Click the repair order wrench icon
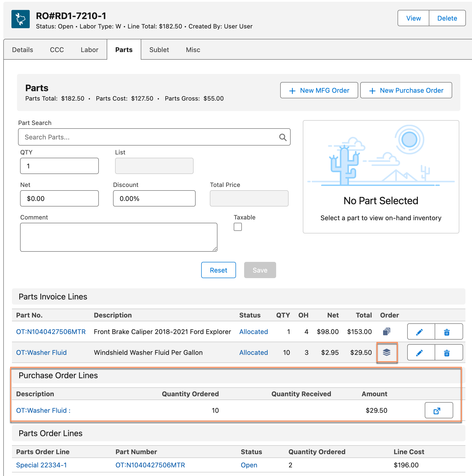Viewport: 472px width, 476px height. tap(21, 19)
